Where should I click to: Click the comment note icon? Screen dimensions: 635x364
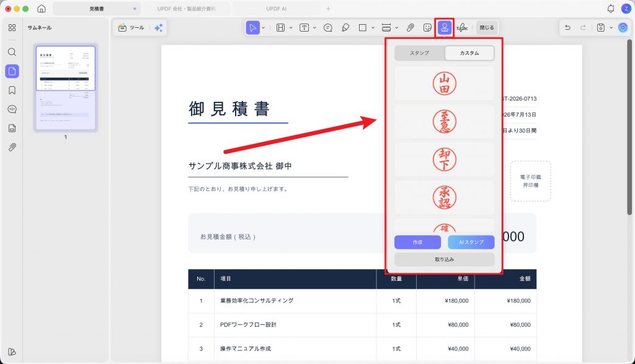tap(328, 27)
